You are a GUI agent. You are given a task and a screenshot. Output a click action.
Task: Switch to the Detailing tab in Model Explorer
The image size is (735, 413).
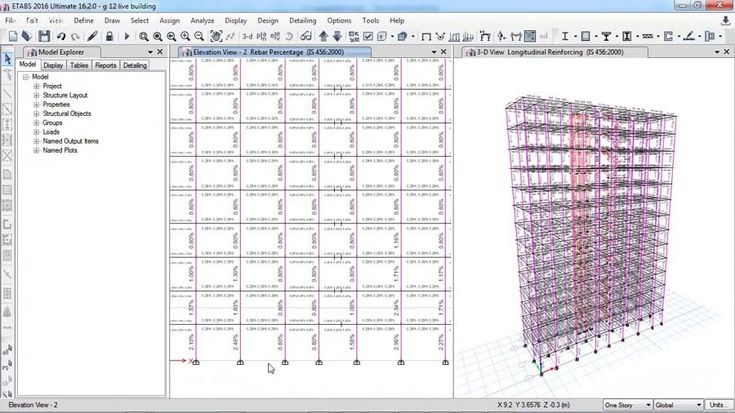point(135,66)
